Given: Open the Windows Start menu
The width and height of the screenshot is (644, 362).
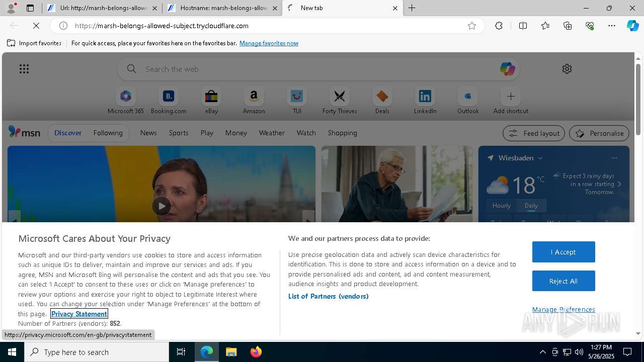Looking at the screenshot, I should pyautogui.click(x=12, y=352).
